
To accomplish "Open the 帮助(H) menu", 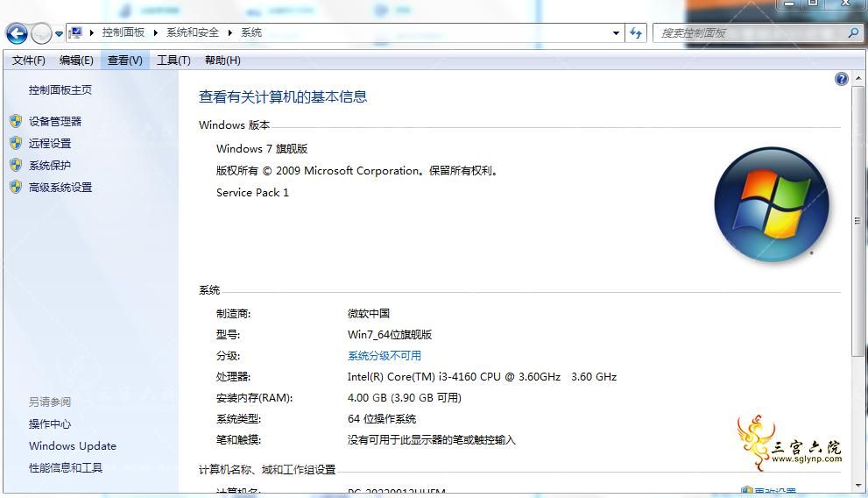I will coord(222,60).
